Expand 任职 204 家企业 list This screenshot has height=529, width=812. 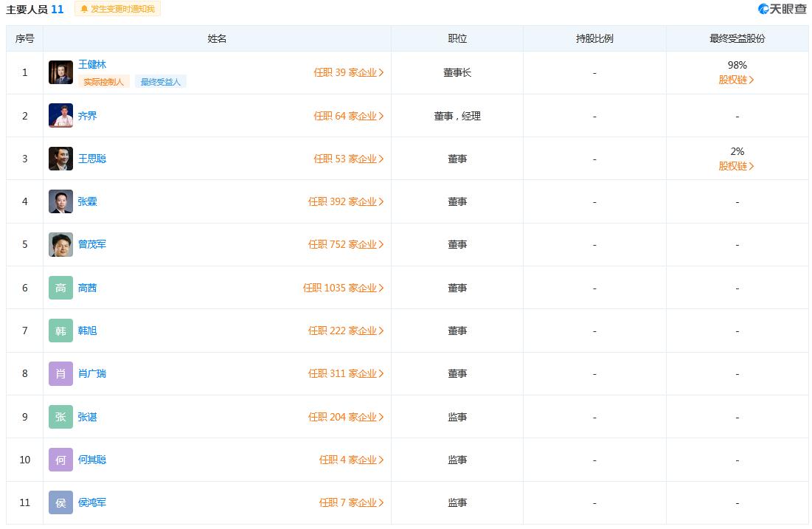tap(346, 417)
